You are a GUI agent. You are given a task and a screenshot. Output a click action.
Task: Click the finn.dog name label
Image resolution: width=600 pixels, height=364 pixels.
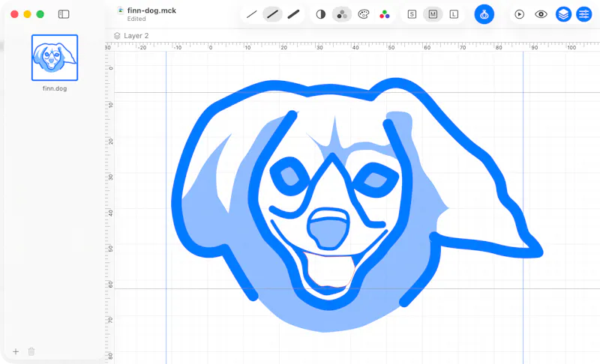click(55, 88)
